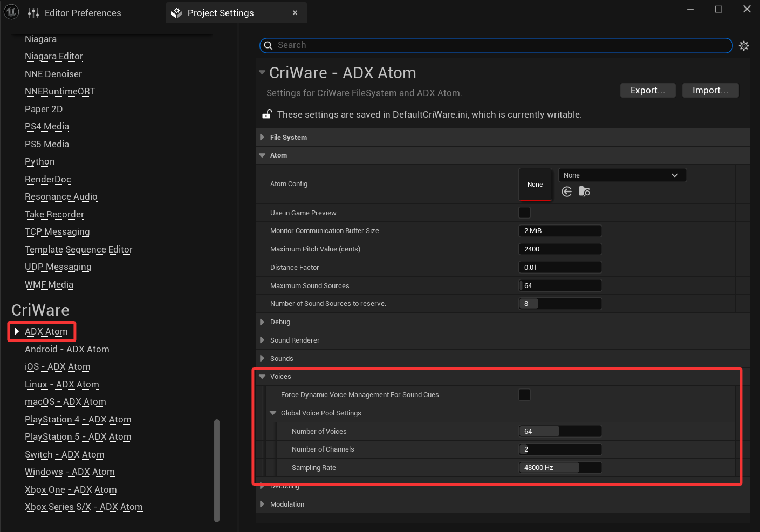Adjust Maximum Sound Sources slider field
The height and width of the screenshot is (532, 760).
(560, 286)
